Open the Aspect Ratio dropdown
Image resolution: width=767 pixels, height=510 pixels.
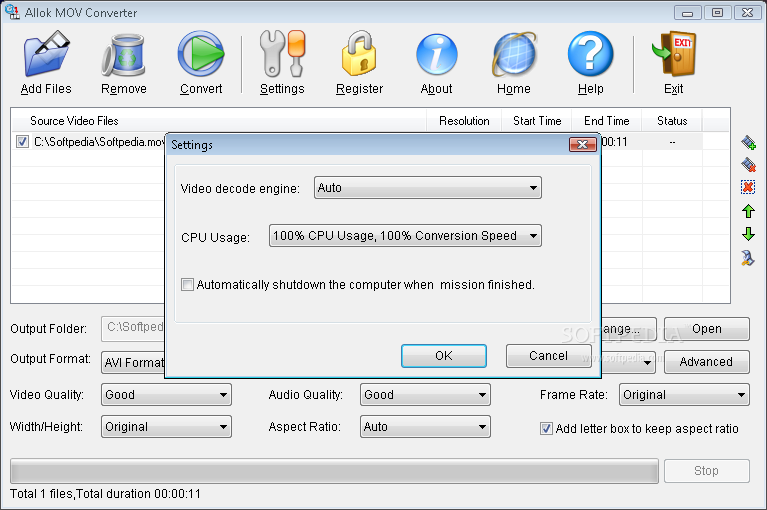point(425,427)
